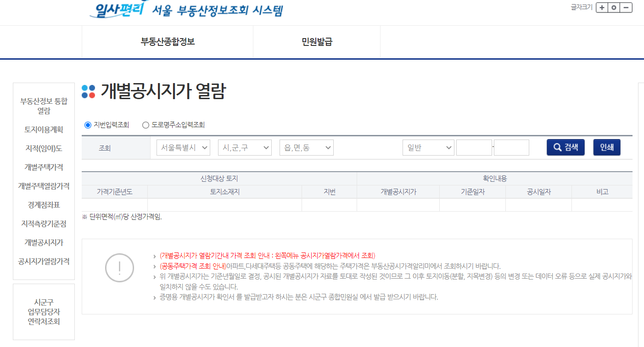Click the 인쇄 print button
Screen dimensions: 644x347
coord(606,147)
